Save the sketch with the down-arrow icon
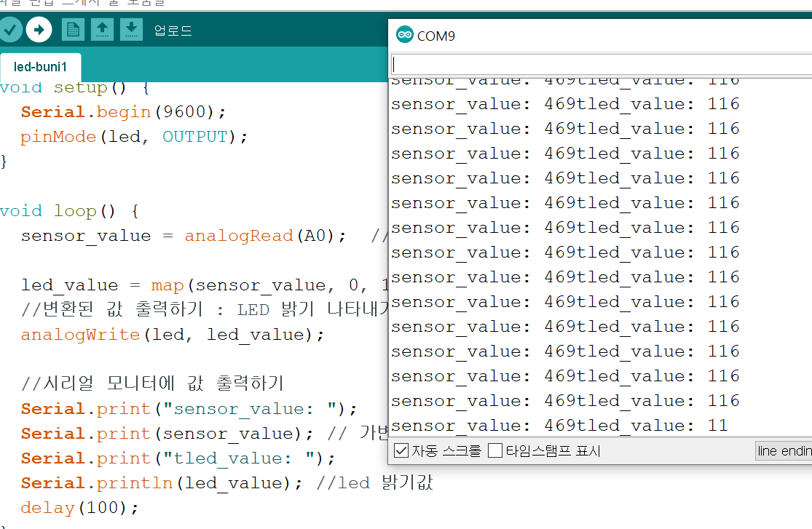 tap(131, 30)
